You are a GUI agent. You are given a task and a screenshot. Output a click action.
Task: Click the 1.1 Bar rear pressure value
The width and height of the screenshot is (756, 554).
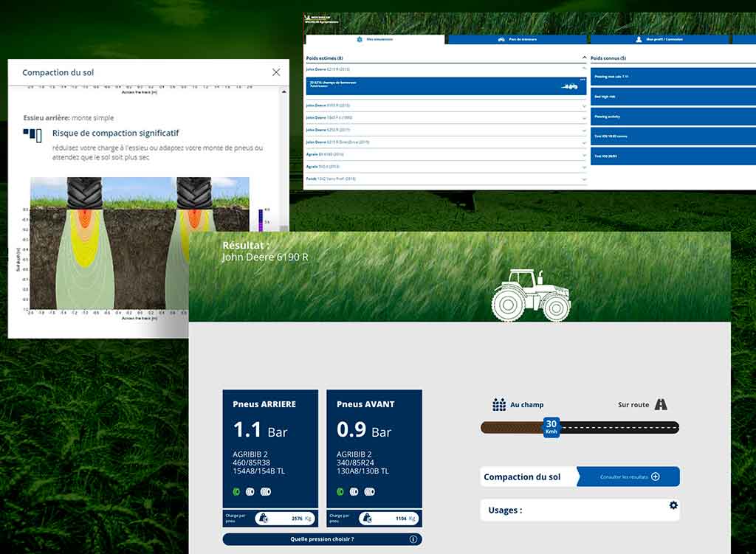click(x=260, y=430)
